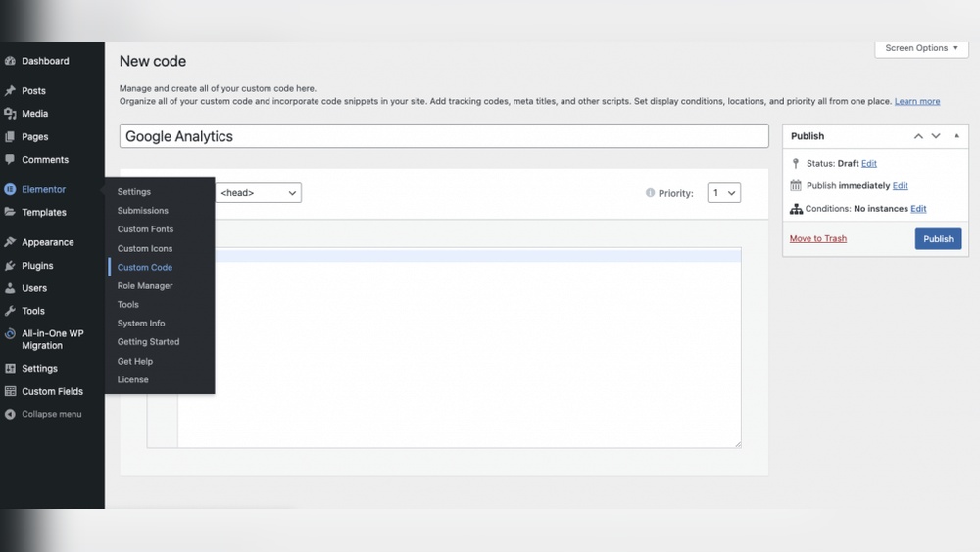Edit Conditions instances
The height and width of the screenshot is (552, 980).
918,209
